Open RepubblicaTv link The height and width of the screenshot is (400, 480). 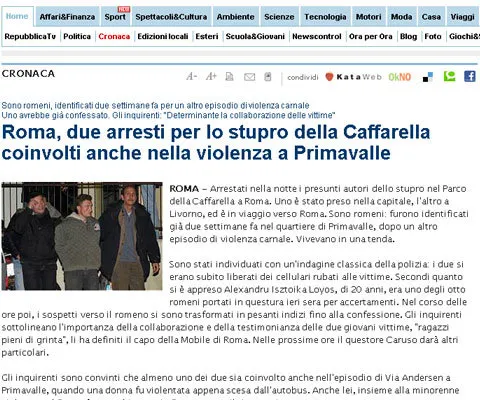pos(30,36)
